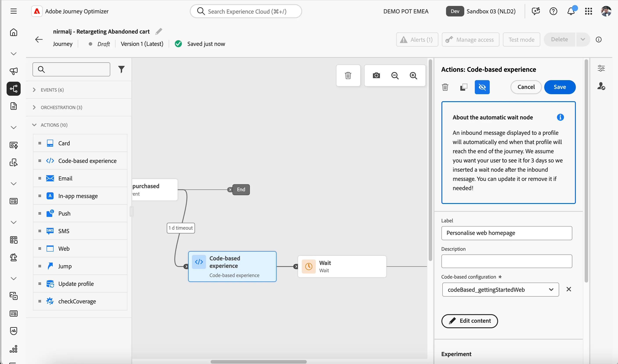618x364 pixels.
Task: Select the Email action in palette
Action: tap(80, 178)
